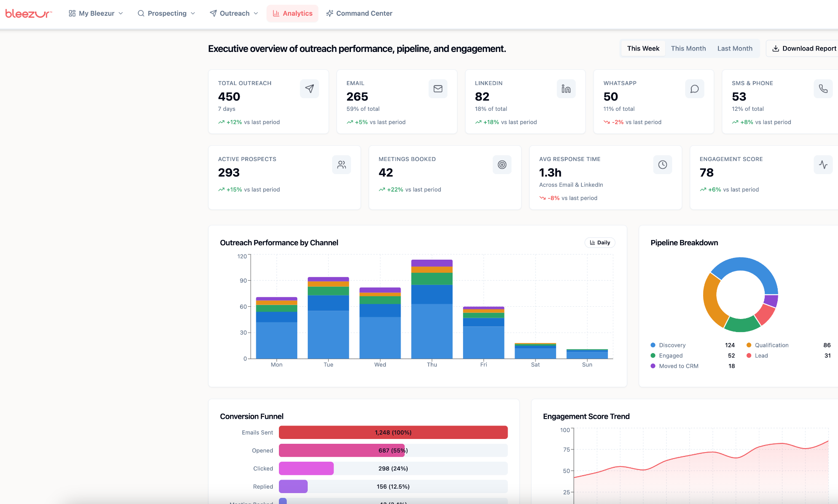
Task: Click the Moved to CRM legend dot
Action: [x=653, y=366]
